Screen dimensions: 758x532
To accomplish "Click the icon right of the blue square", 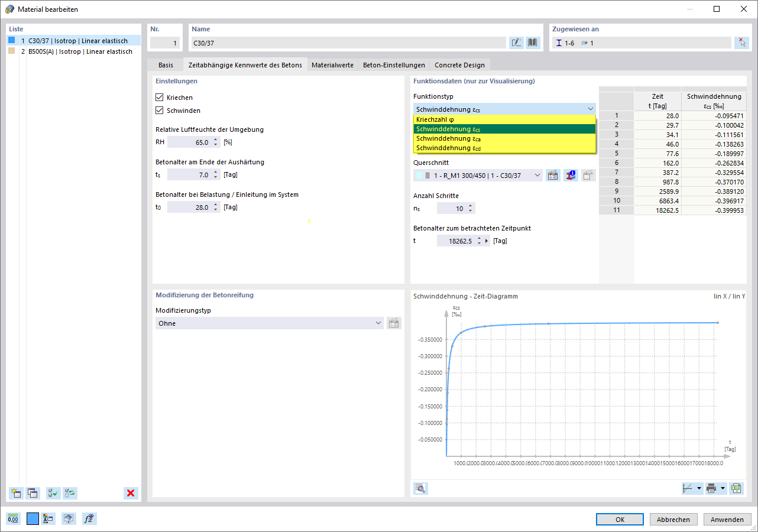I will 48,519.
